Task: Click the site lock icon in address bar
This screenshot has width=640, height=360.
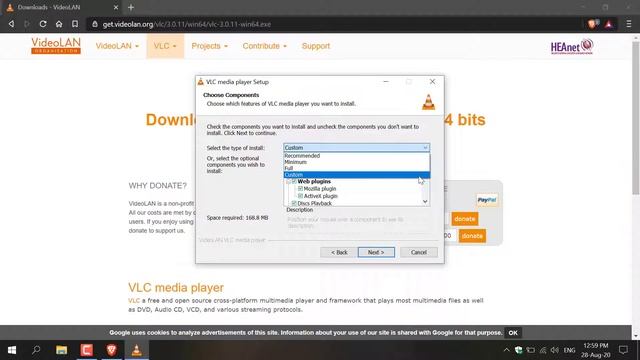Action: click(x=95, y=24)
